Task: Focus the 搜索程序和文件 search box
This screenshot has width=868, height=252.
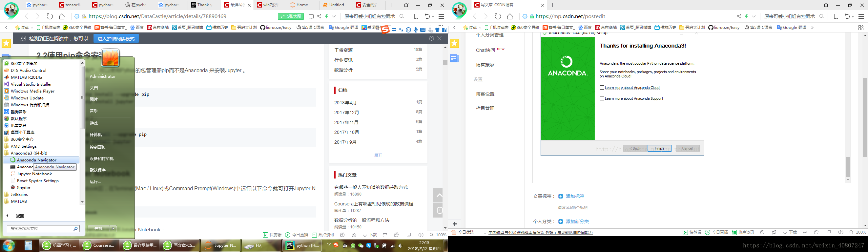Action: (43, 229)
